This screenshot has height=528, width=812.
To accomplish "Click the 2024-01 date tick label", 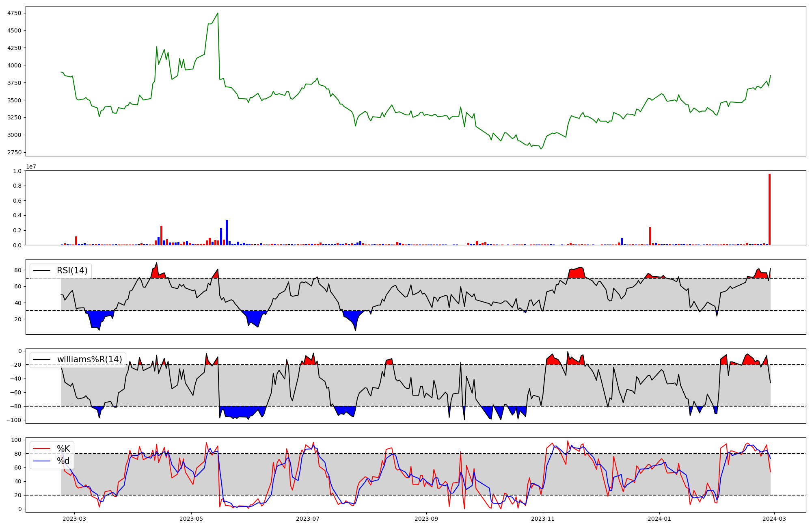I will [659, 519].
